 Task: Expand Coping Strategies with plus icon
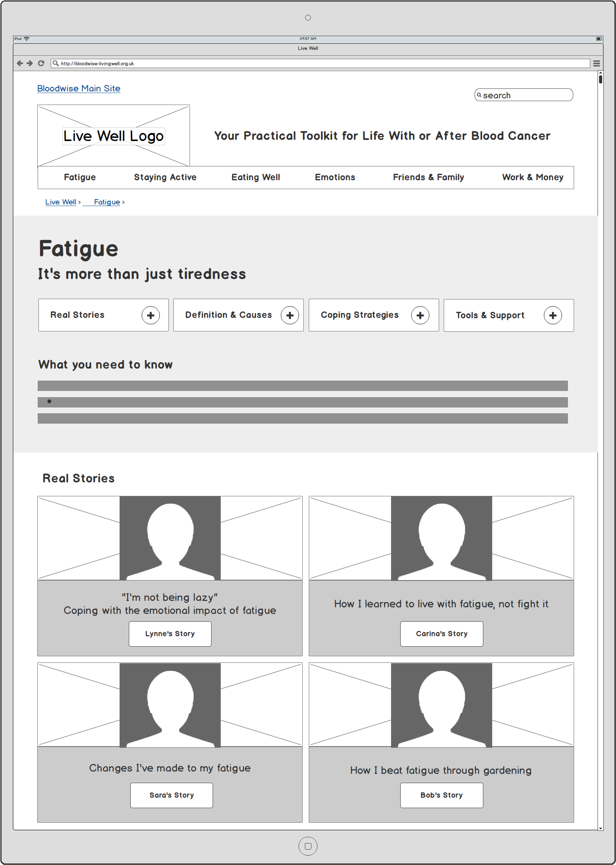coord(420,315)
